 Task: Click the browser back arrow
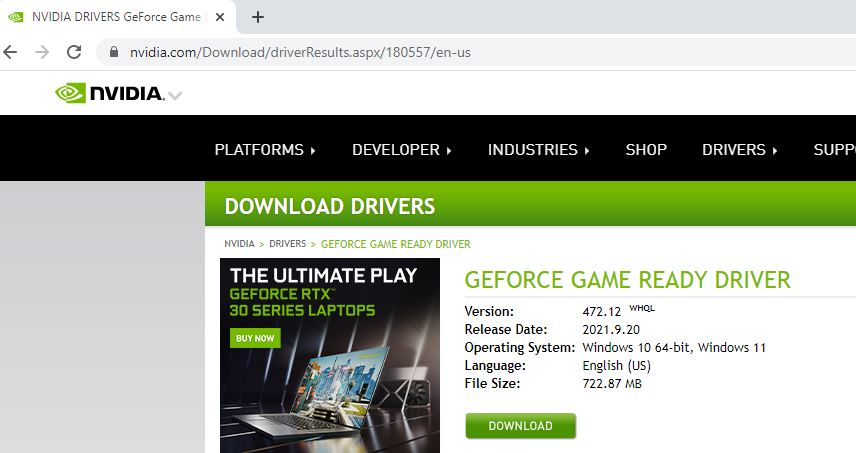coord(10,52)
